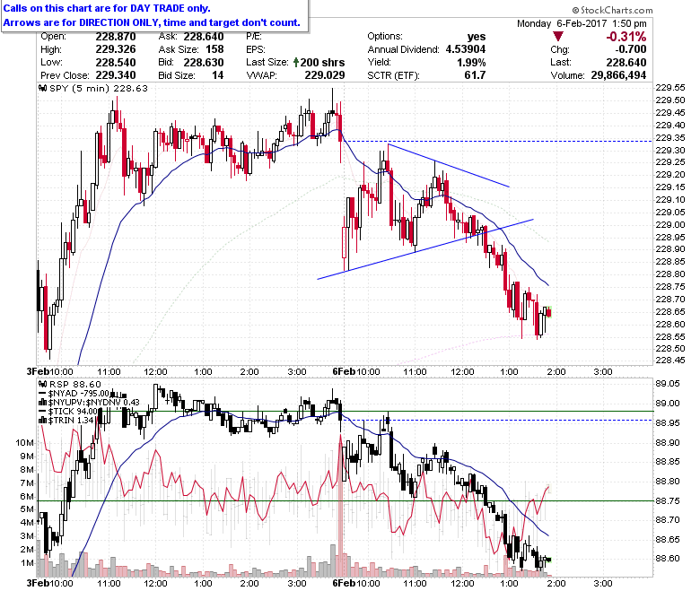700x591 pixels.
Task: Click the Volume value 29,866,494
Action: [x=618, y=75]
